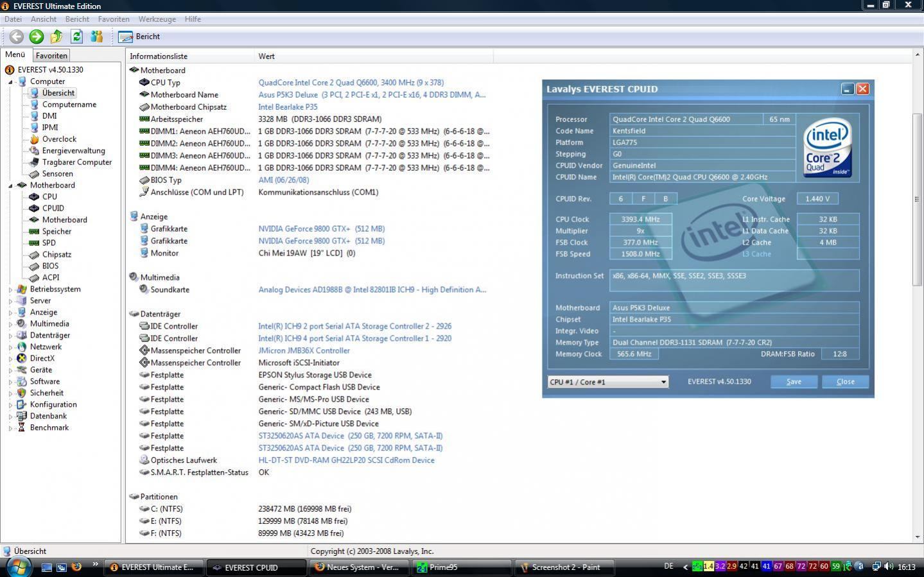Select S.M.A.R.T. Festplatten-Status row
Screen dimensions: 924x577
tap(199, 472)
